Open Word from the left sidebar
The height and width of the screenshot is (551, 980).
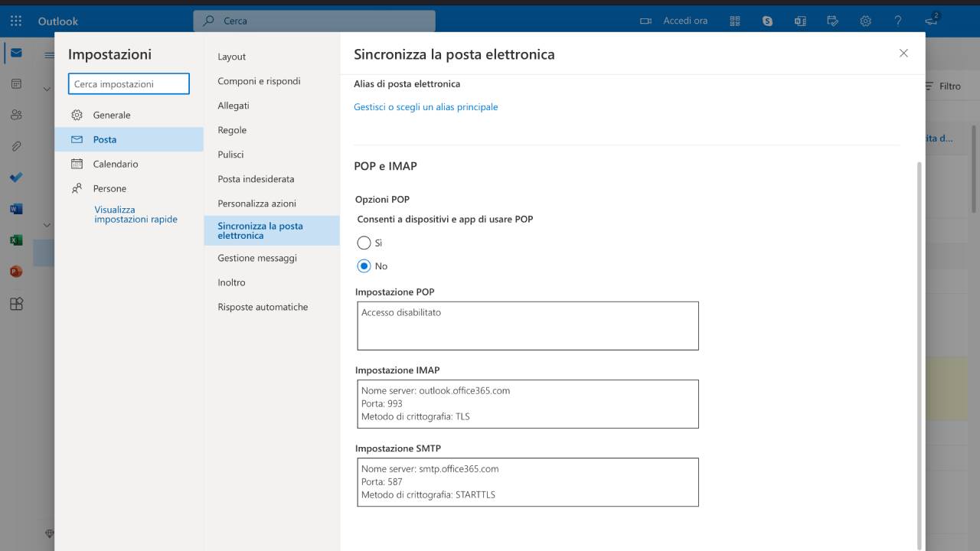click(15, 208)
